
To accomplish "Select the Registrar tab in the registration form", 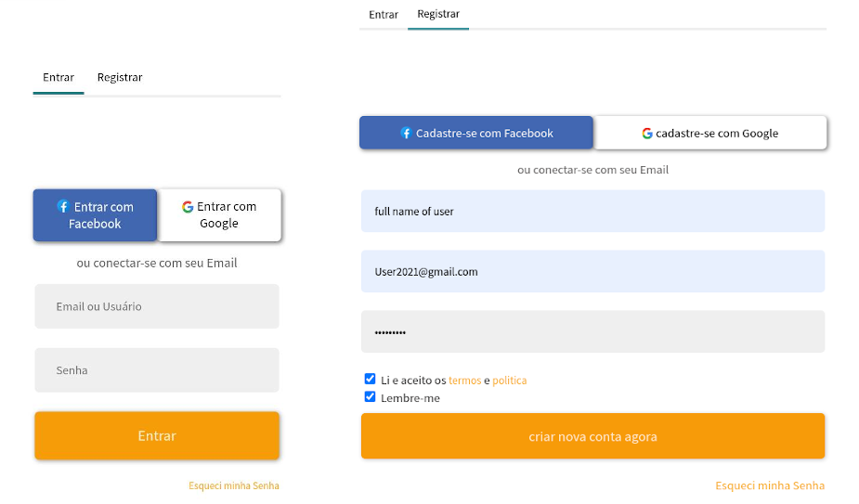I will [438, 14].
